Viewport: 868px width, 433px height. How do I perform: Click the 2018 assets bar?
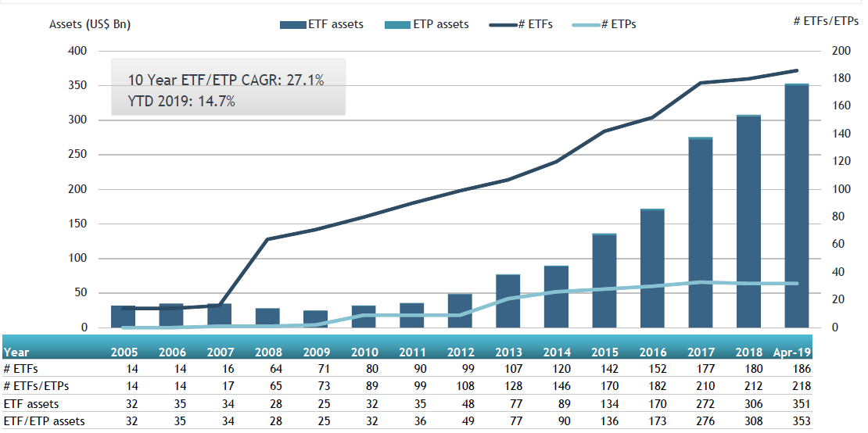[x=748, y=221]
